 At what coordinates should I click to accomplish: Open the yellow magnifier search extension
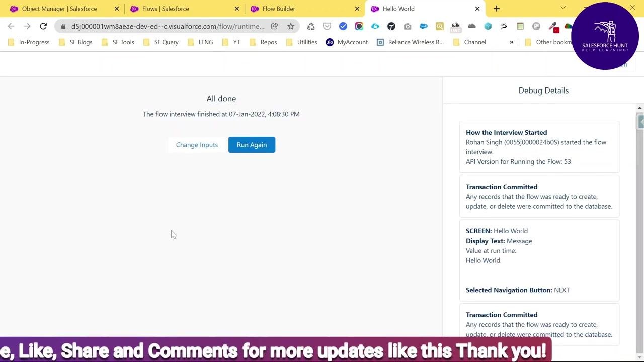pos(440,26)
